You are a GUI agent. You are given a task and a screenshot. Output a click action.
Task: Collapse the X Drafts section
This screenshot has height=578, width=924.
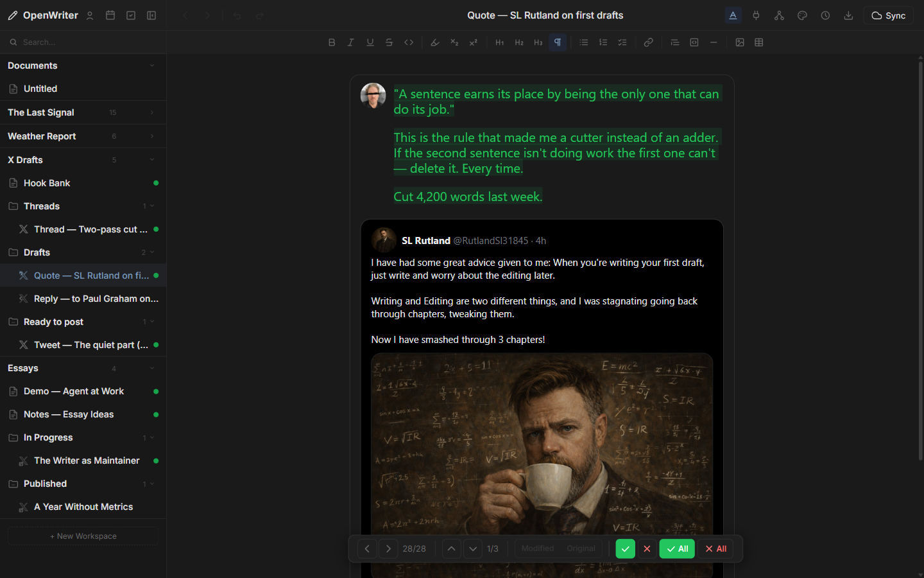(152, 159)
